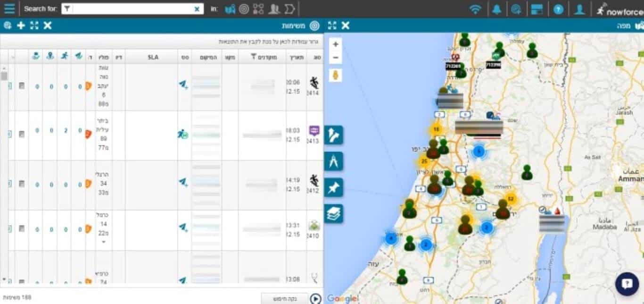Viewport: 644px width, 304px height.
Task: Open the chat support bubble
Action: point(627,284)
